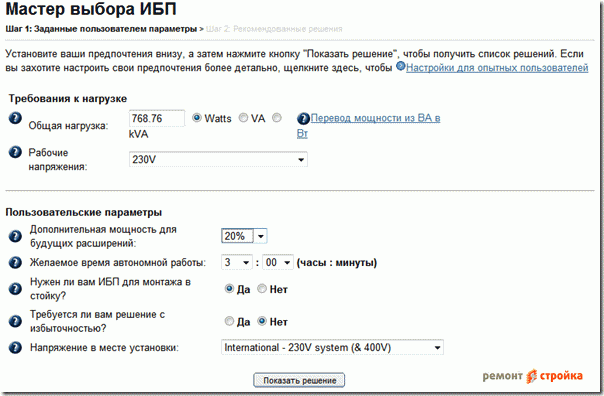604x396 pixels.
Task: Open the hours dropdown showing 3
Action: [237, 262]
